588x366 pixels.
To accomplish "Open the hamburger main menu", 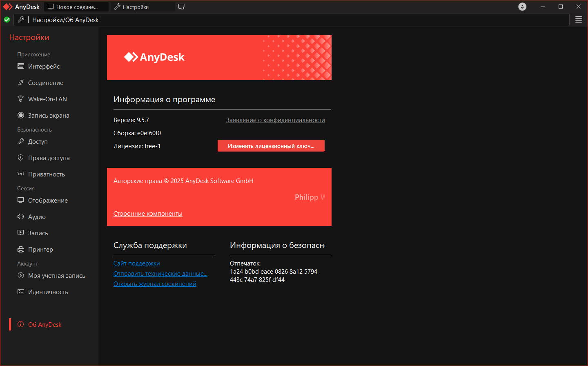I will tap(579, 20).
